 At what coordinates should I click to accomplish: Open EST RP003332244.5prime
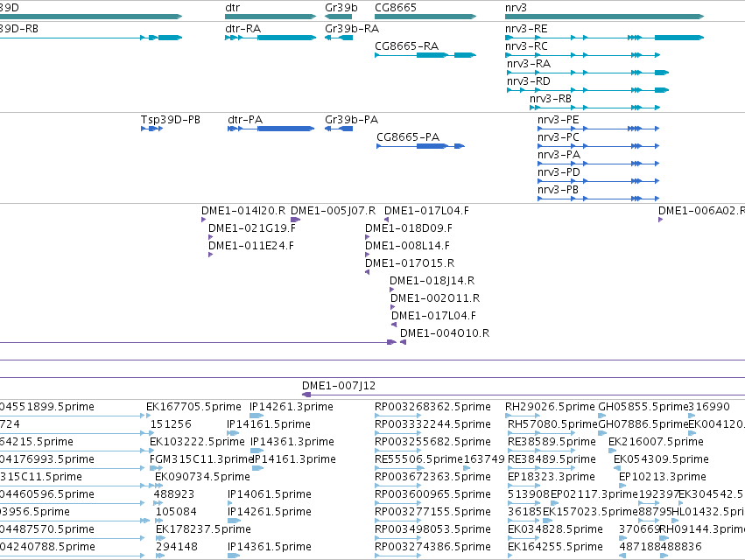click(397, 434)
